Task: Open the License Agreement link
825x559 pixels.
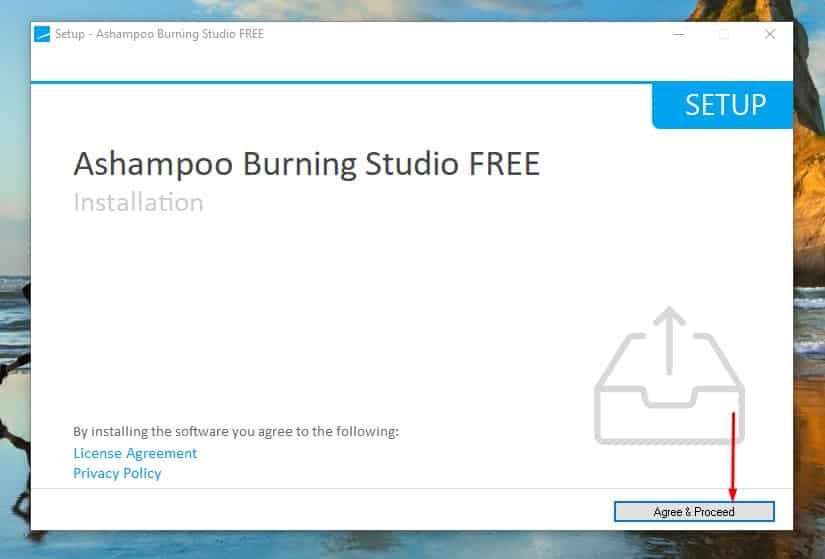Action: [x=135, y=453]
